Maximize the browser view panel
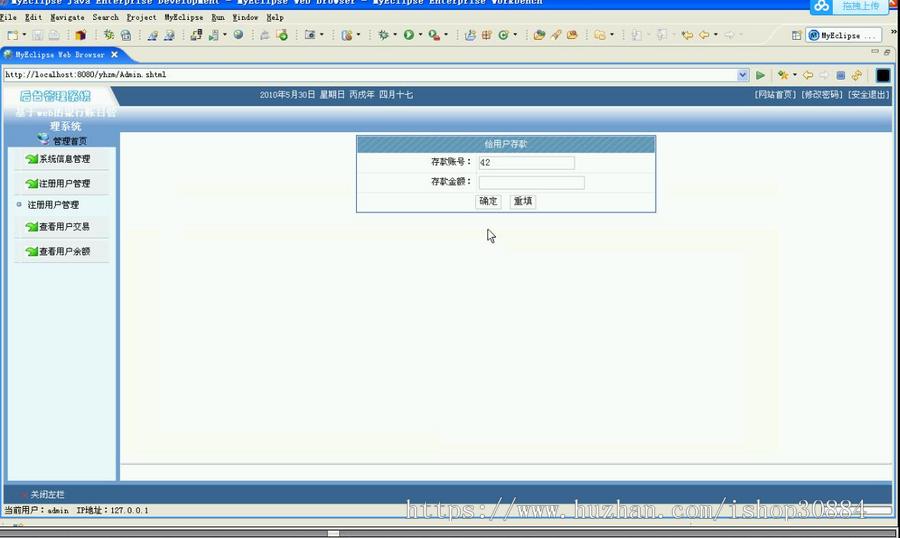900x538 pixels. click(x=887, y=52)
